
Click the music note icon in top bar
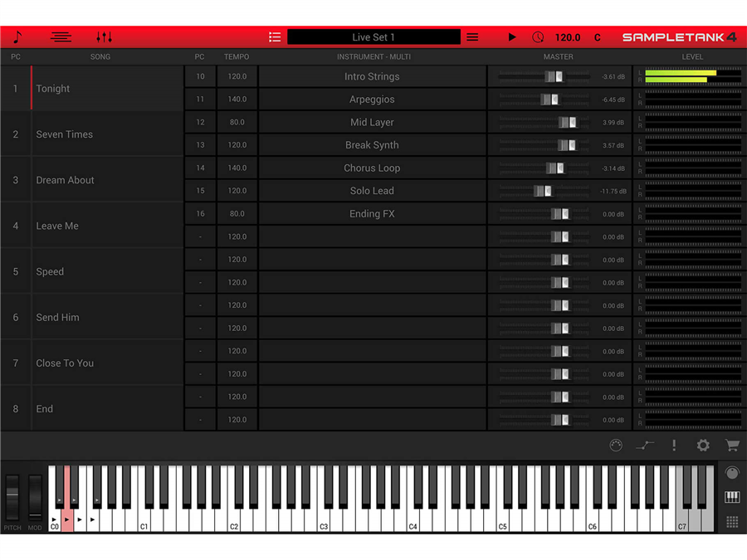pyautogui.click(x=17, y=37)
